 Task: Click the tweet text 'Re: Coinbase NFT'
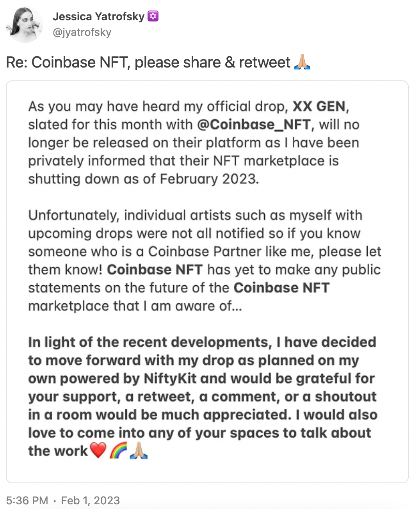tap(68, 62)
